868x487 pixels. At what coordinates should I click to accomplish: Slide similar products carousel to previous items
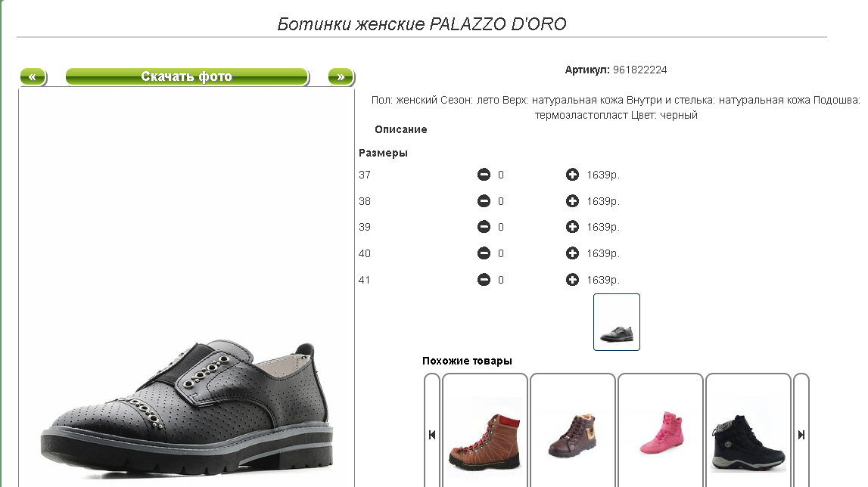click(x=432, y=434)
